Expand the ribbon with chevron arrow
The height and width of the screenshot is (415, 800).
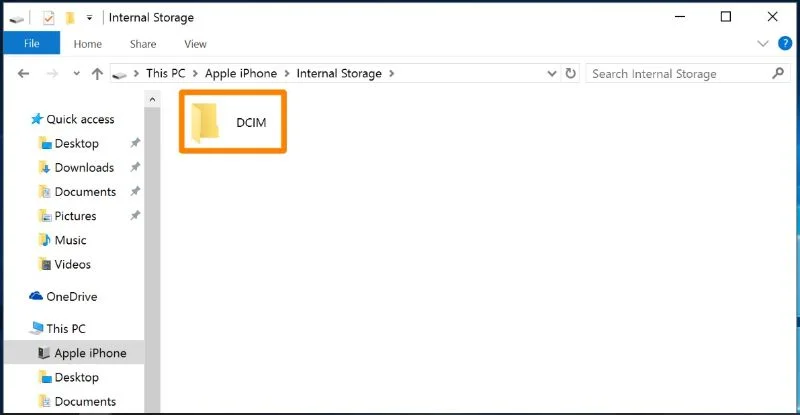763,43
